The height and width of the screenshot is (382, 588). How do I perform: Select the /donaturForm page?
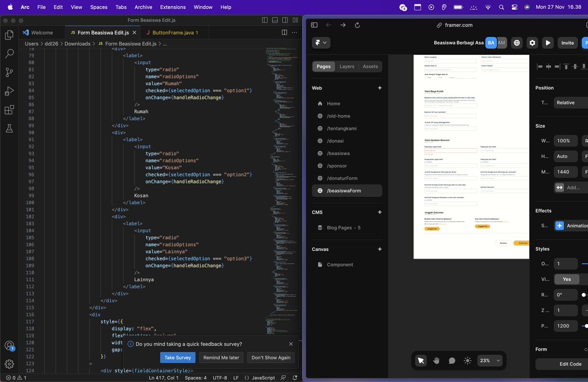coord(347,178)
